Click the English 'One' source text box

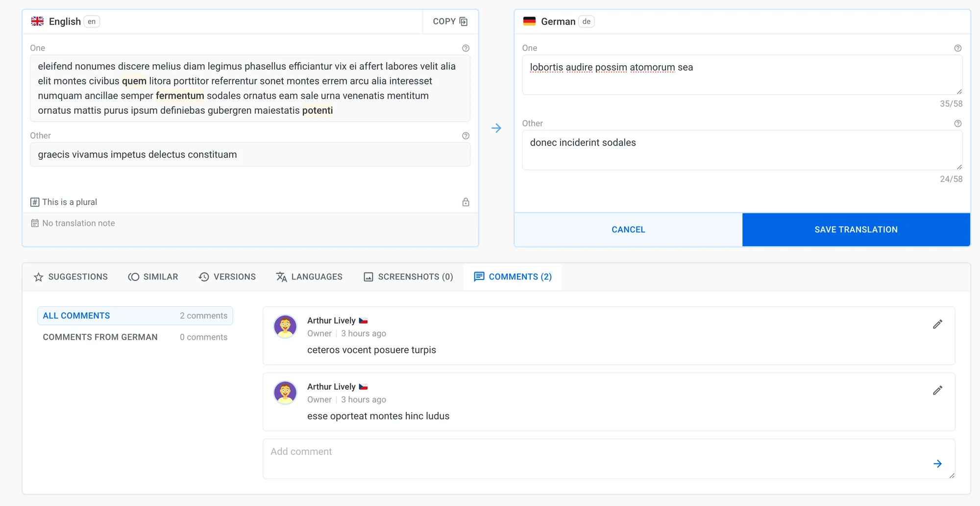pyautogui.click(x=250, y=88)
